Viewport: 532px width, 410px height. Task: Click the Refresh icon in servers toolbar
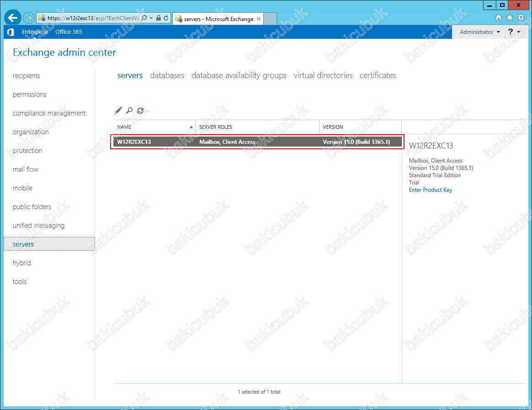point(140,110)
